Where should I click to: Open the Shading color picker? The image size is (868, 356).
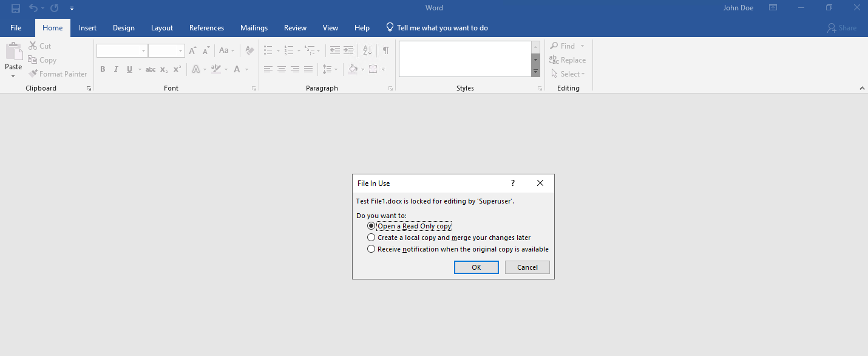[363, 69]
